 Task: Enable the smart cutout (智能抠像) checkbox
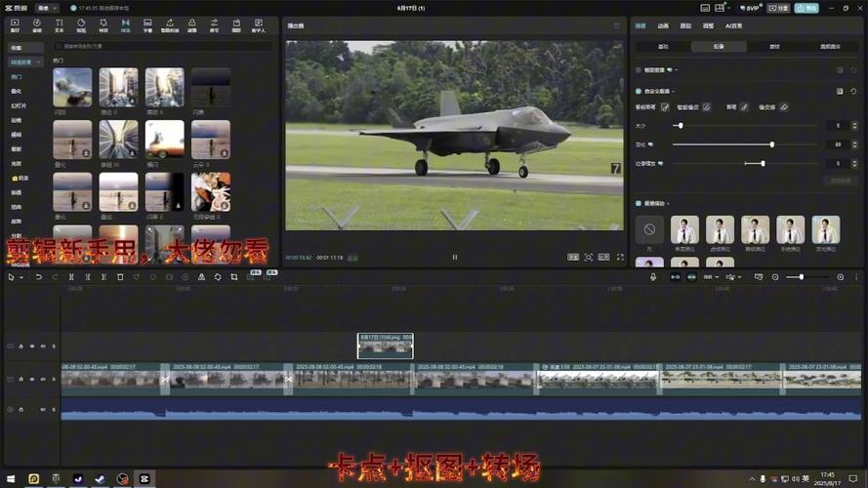tap(639, 70)
